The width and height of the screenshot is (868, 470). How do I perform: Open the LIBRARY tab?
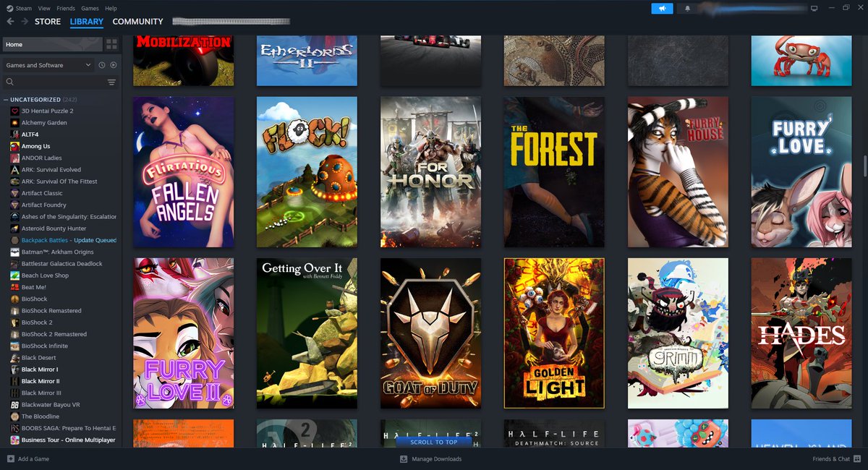click(87, 22)
